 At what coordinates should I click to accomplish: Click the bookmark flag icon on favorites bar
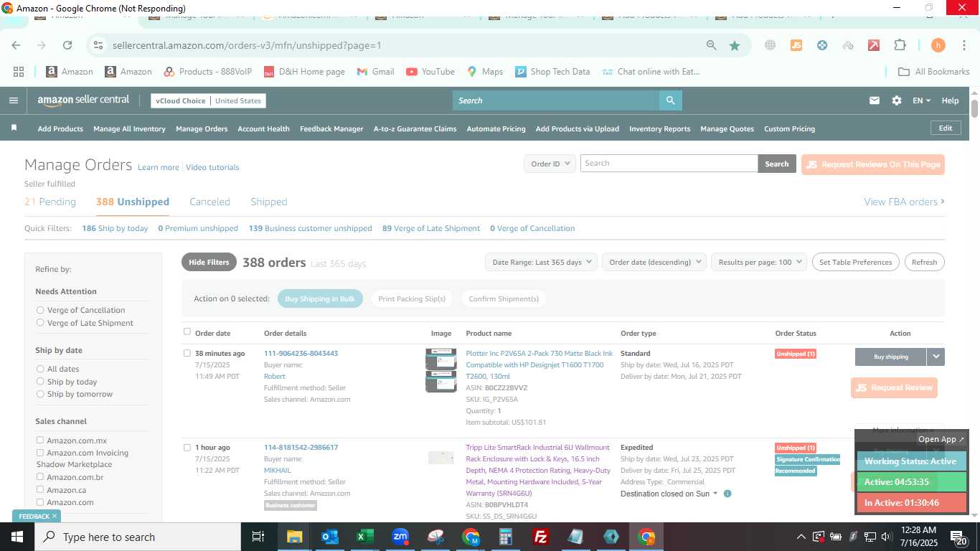point(14,128)
